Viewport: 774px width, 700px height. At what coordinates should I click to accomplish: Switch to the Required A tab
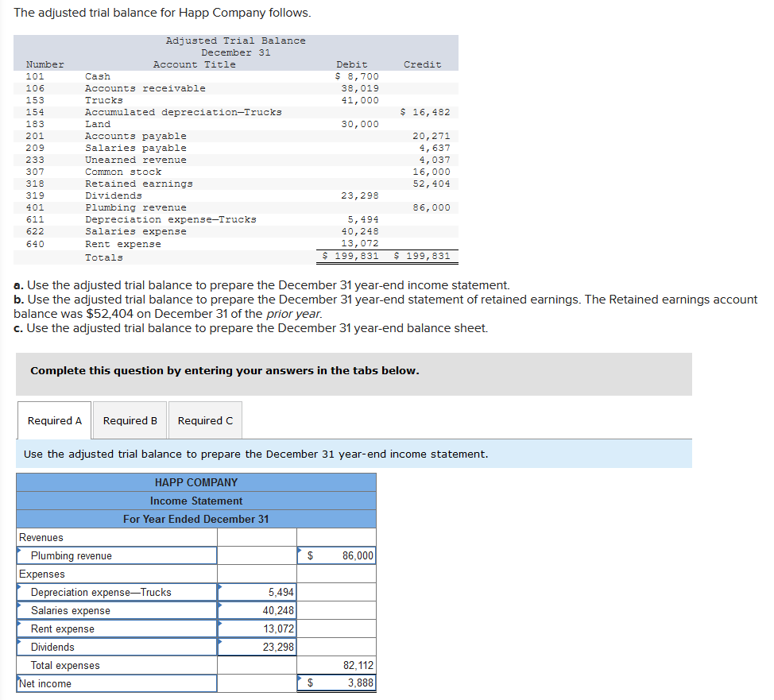54,420
